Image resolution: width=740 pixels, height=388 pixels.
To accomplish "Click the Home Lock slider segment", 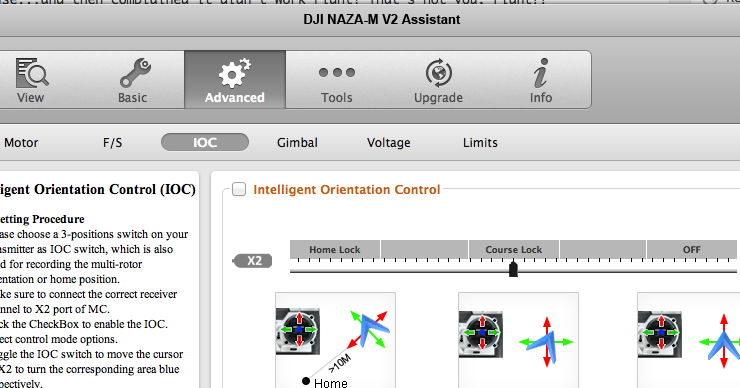I will 335,249.
